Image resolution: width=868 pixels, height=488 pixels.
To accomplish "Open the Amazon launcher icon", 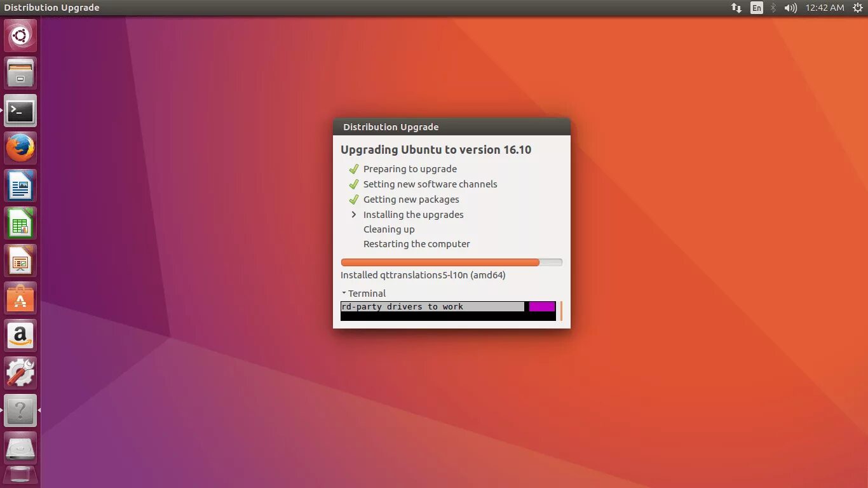I will (20, 336).
